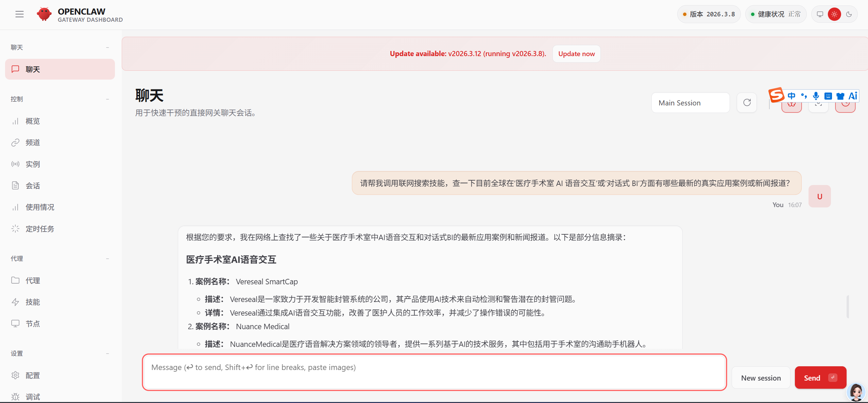Click the Update now button
Viewport: 868px width, 403px height.
[x=576, y=54]
